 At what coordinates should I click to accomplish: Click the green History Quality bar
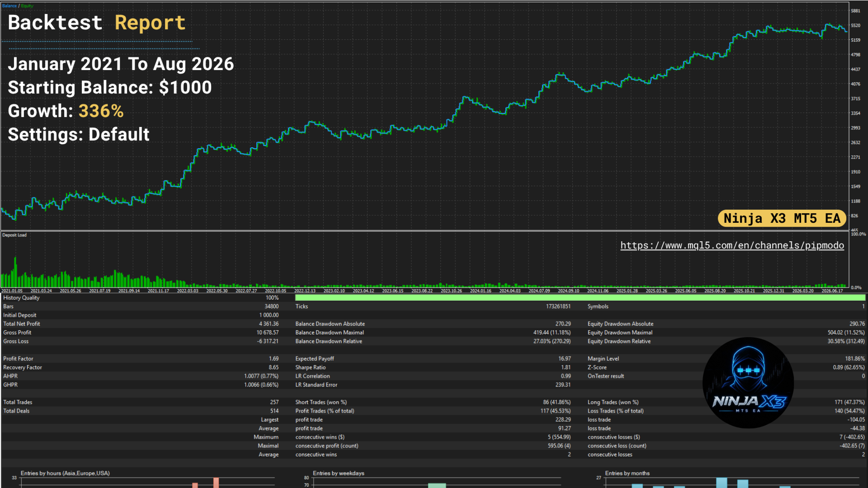580,298
